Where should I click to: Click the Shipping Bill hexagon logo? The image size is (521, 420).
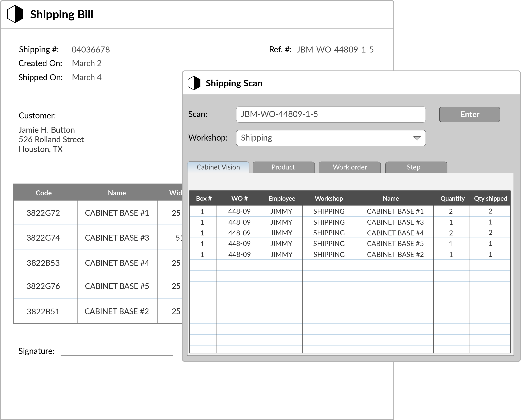15,14
